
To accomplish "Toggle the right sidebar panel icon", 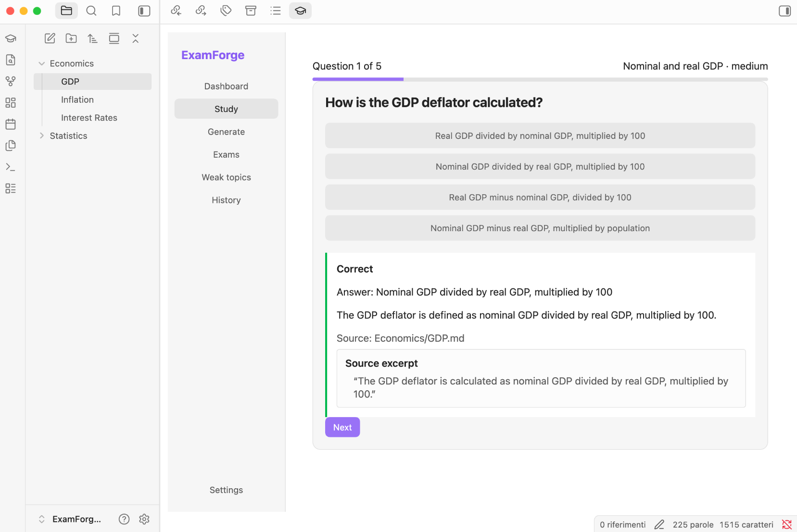I will pyautogui.click(x=784, y=11).
